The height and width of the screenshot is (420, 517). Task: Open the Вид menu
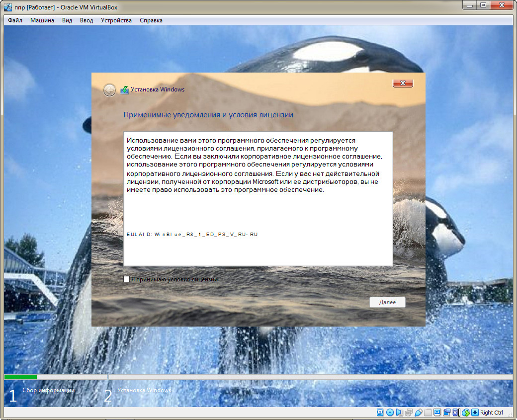(67, 20)
